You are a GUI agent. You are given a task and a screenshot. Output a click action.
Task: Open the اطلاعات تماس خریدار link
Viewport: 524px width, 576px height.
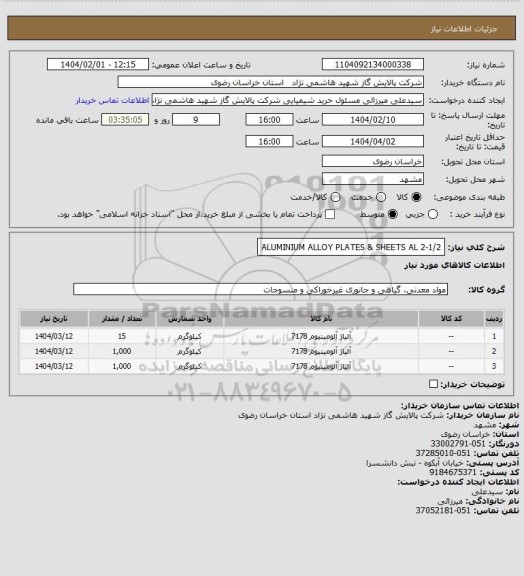click(x=112, y=100)
